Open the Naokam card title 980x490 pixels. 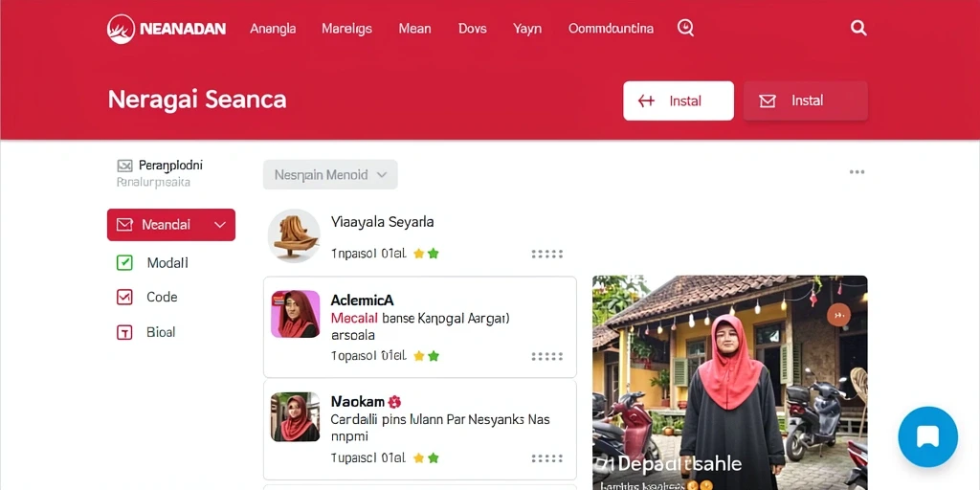358,402
